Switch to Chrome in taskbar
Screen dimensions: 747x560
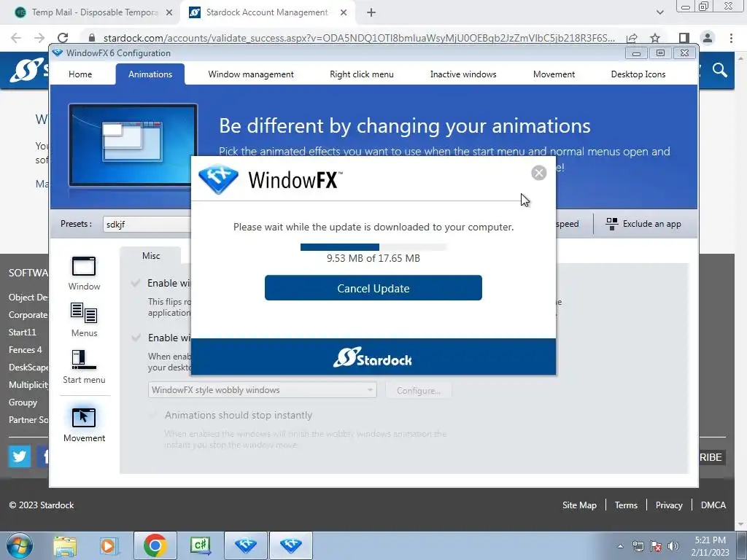[x=155, y=545]
